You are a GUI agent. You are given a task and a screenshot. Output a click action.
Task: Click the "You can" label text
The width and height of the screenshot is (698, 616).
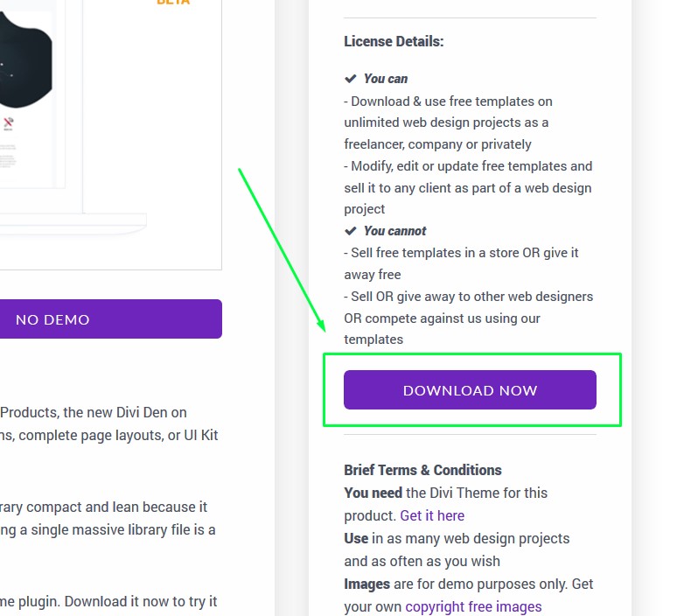[386, 79]
